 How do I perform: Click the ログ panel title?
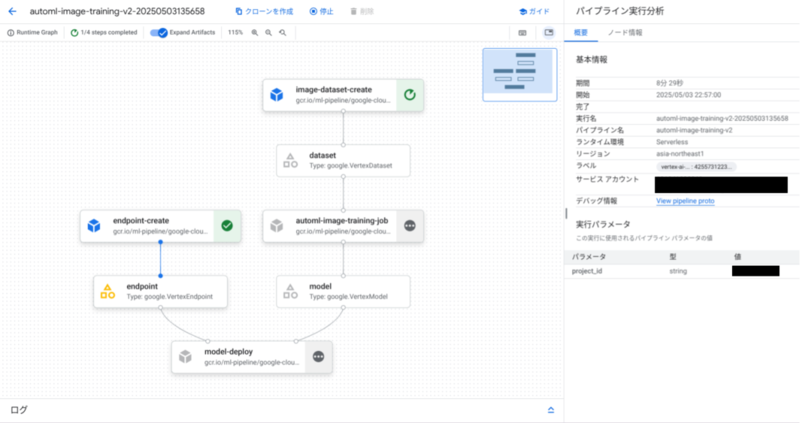click(x=19, y=410)
